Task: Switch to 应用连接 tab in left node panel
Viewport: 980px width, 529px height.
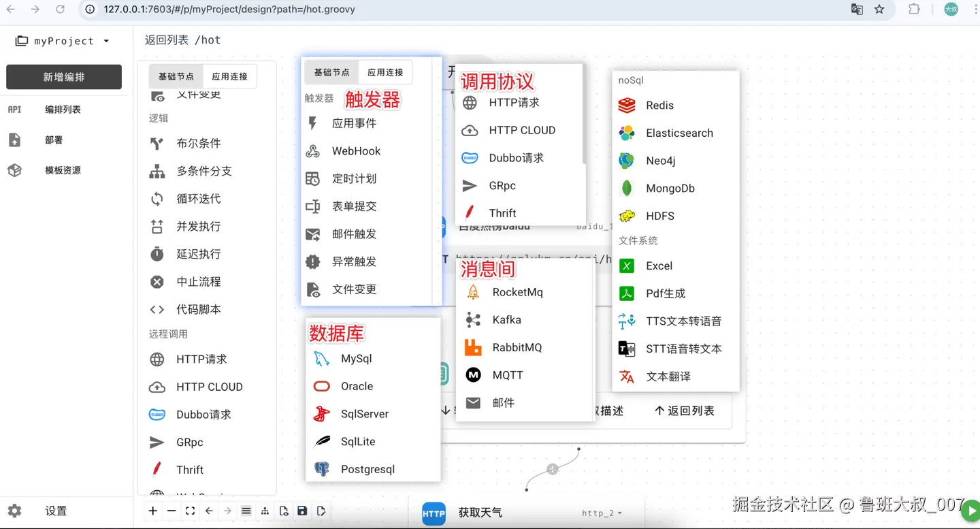Action: point(230,77)
